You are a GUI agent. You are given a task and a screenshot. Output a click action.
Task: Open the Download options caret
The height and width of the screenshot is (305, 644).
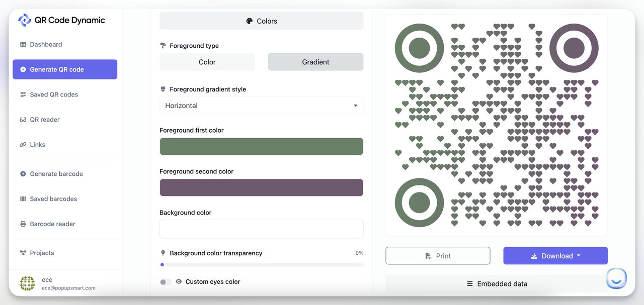(579, 256)
